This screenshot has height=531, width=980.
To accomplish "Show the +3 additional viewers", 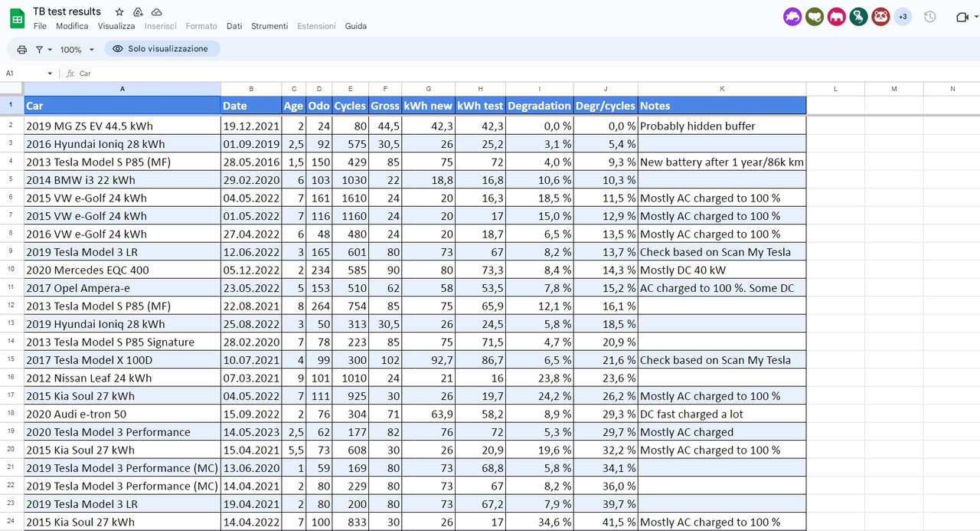I will tap(903, 16).
